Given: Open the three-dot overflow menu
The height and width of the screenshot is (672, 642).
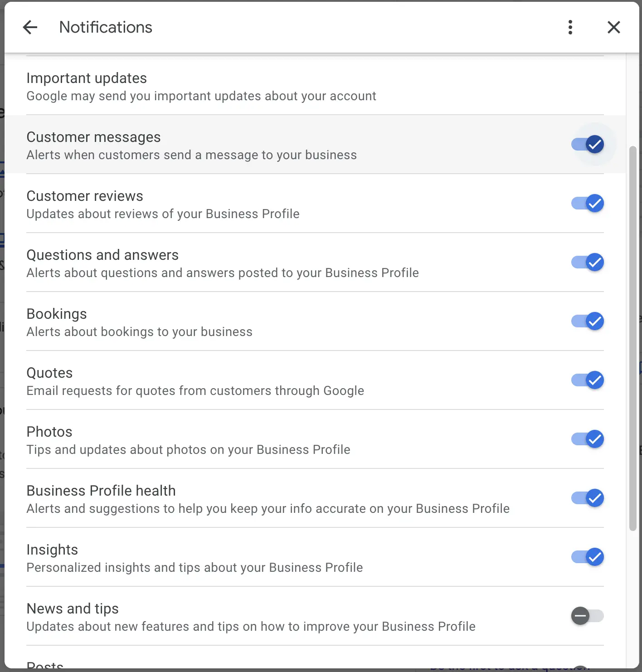Looking at the screenshot, I should 570,27.
